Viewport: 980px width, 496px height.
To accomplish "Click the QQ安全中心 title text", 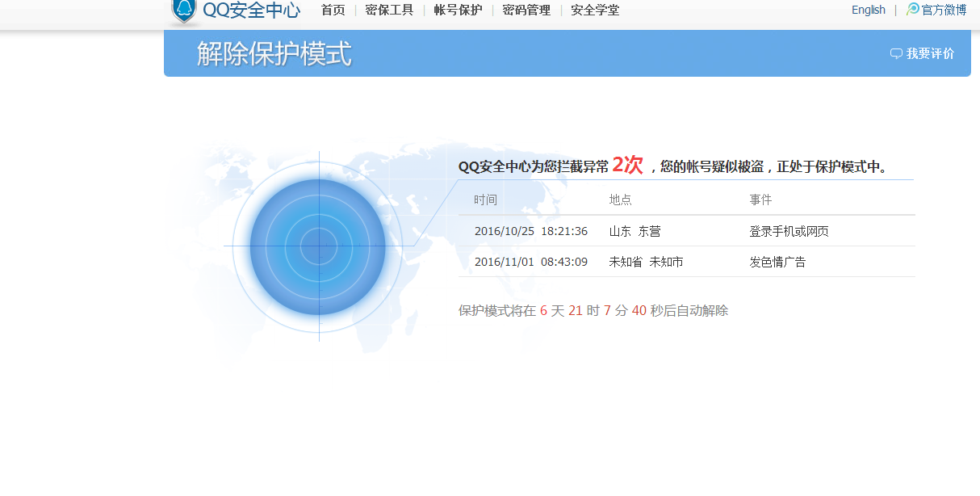I will pyautogui.click(x=251, y=10).
